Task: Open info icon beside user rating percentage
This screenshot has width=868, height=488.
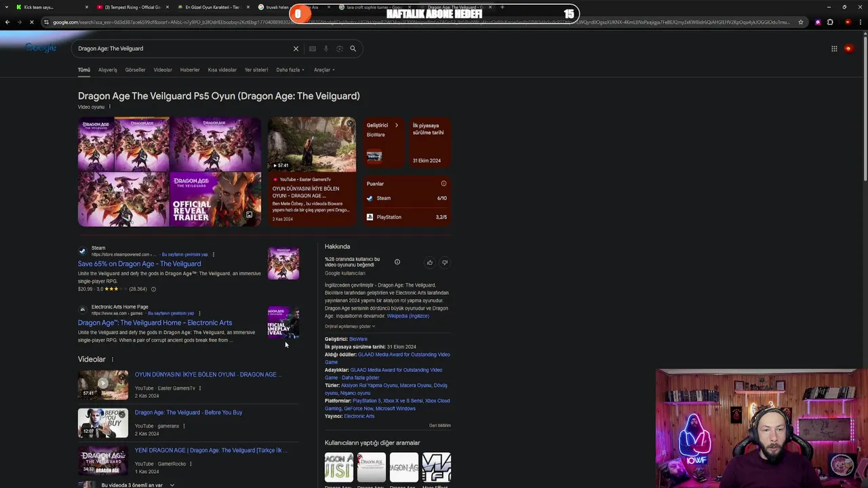Action: coord(397,262)
